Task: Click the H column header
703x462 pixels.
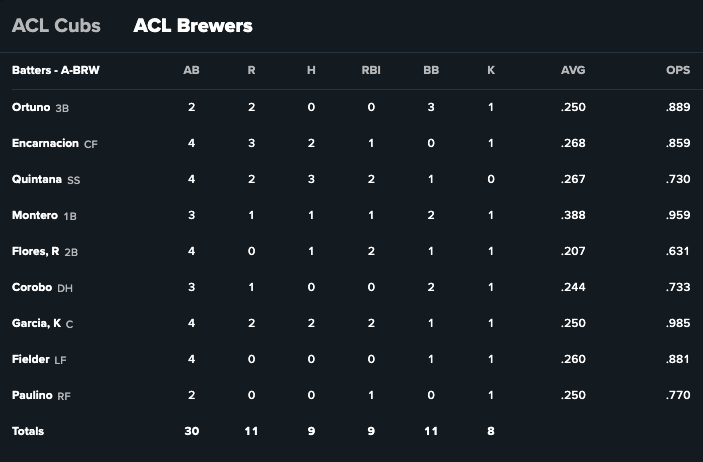Action: coord(311,71)
